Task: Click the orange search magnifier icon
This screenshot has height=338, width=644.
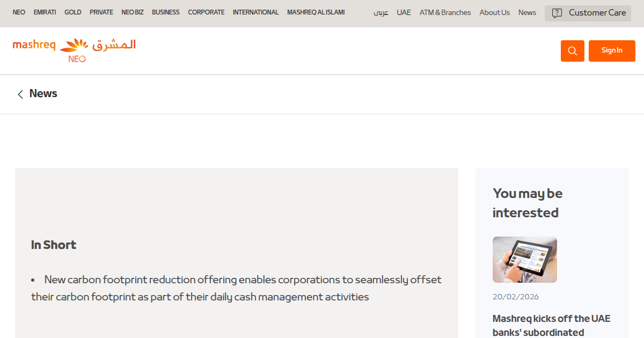Action: [x=572, y=51]
